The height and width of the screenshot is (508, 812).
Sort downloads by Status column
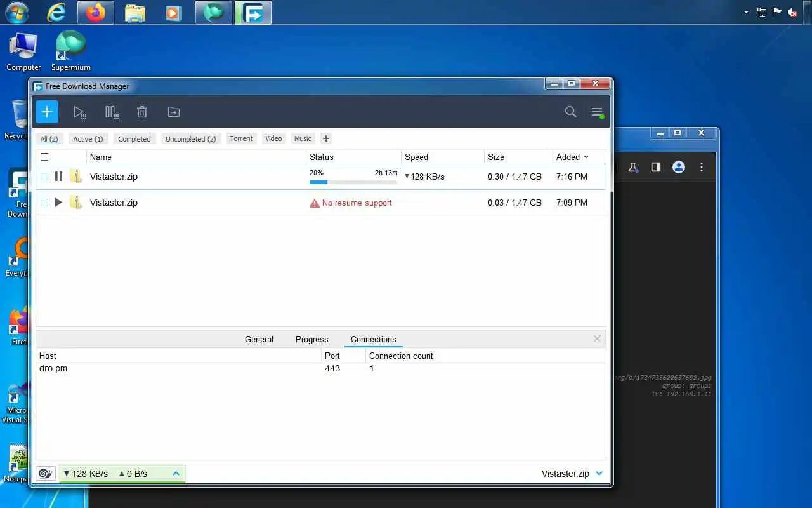pos(354,157)
